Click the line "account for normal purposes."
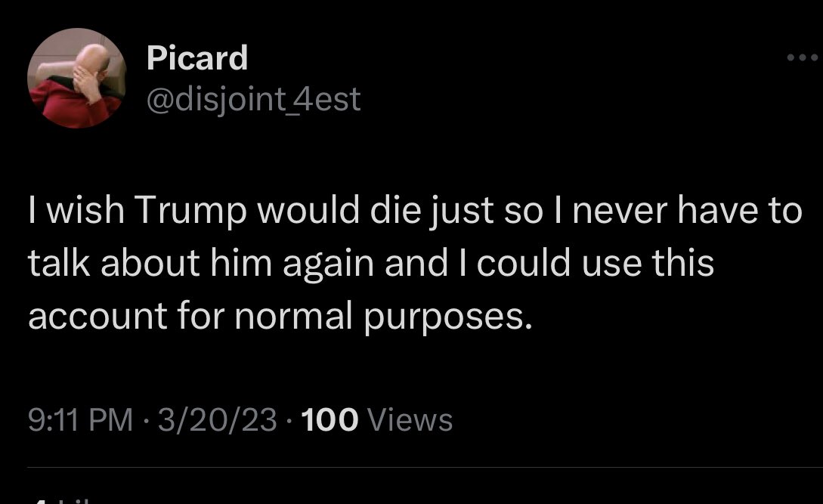Viewport: 823px width, 504px height. (x=280, y=317)
